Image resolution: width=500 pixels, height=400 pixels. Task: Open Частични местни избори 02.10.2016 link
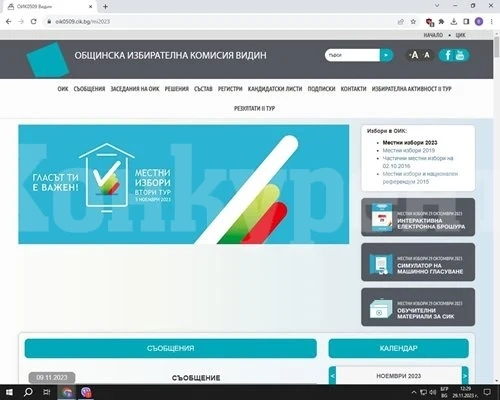click(418, 162)
